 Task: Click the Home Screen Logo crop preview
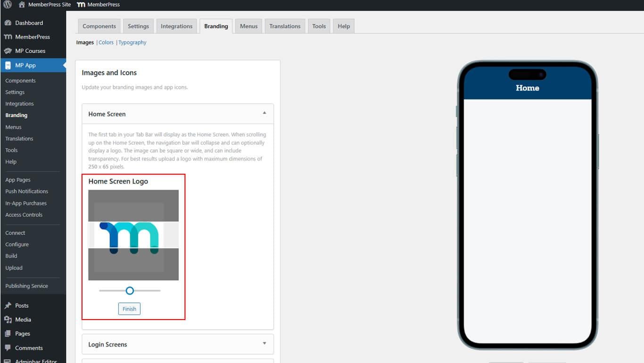point(133,235)
